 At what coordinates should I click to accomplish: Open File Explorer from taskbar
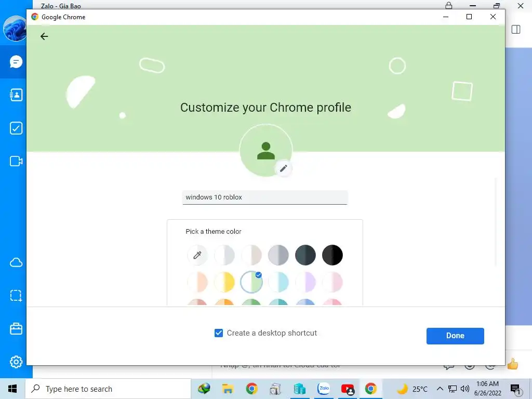tap(228, 389)
